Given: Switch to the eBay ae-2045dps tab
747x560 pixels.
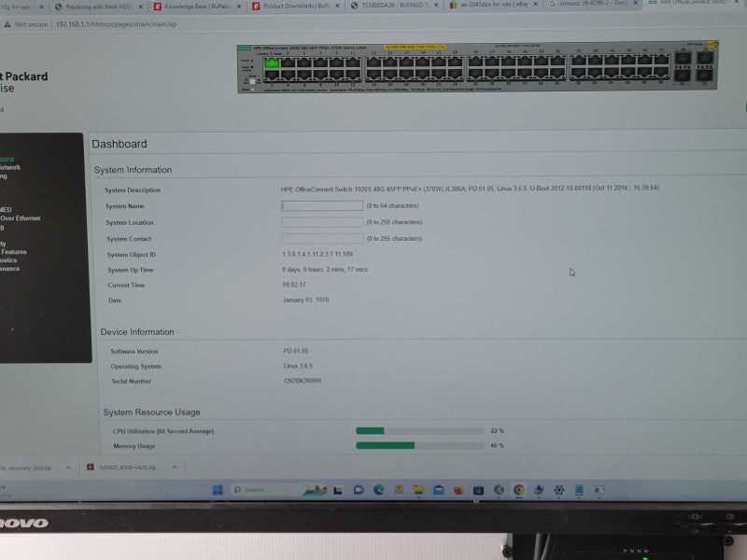Looking at the screenshot, I should [492, 5].
